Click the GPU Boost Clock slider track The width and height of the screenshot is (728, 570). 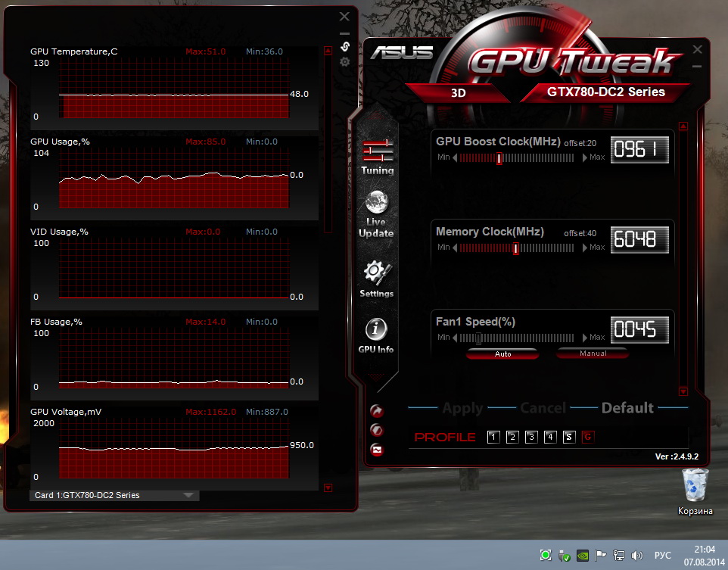[x=517, y=158]
